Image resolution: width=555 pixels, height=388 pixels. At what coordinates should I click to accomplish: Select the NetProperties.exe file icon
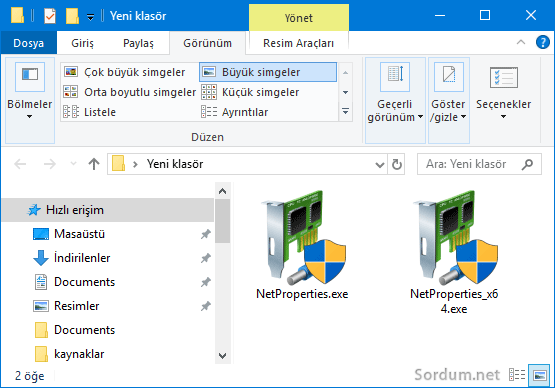pyautogui.click(x=303, y=238)
